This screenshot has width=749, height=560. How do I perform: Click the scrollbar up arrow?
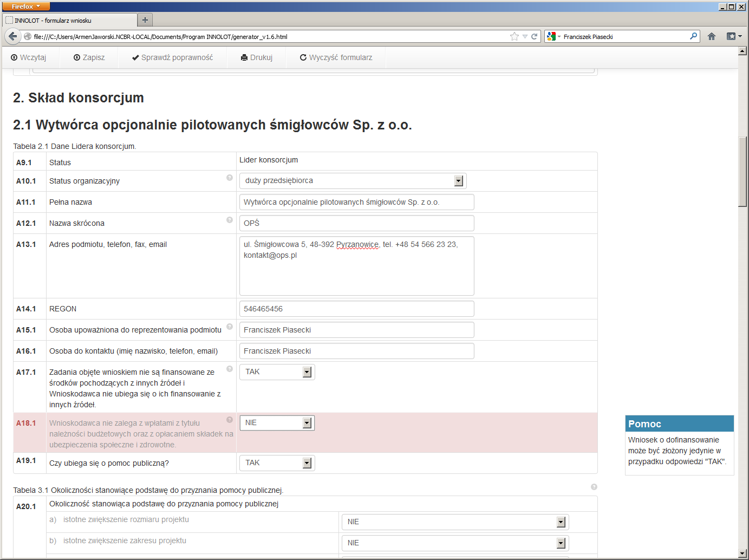coord(743,51)
